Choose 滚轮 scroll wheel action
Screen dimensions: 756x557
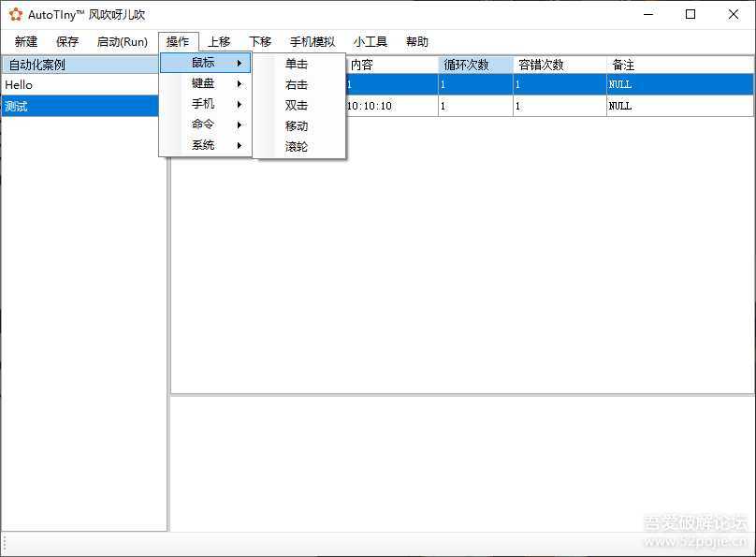pos(296,146)
